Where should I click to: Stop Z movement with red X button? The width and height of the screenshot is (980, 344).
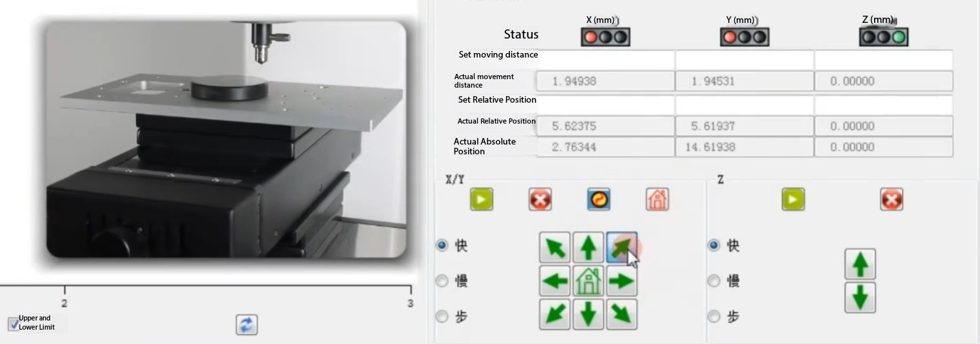coord(892,199)
